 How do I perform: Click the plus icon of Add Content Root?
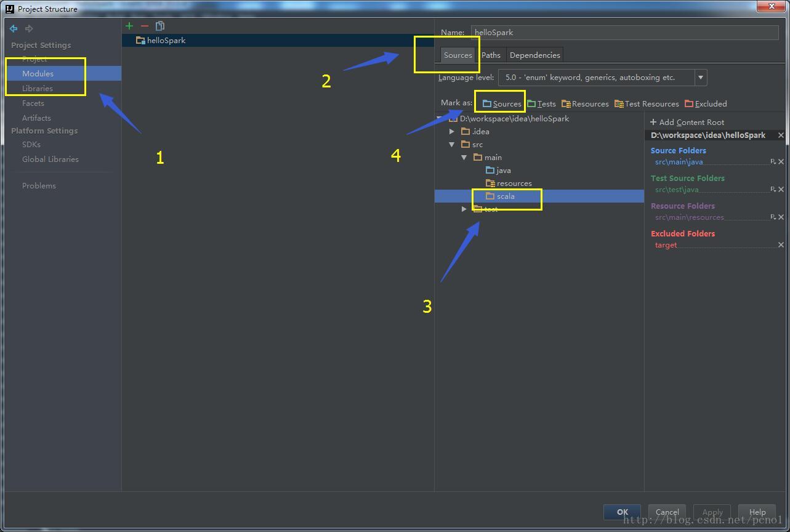pos(653,122)
